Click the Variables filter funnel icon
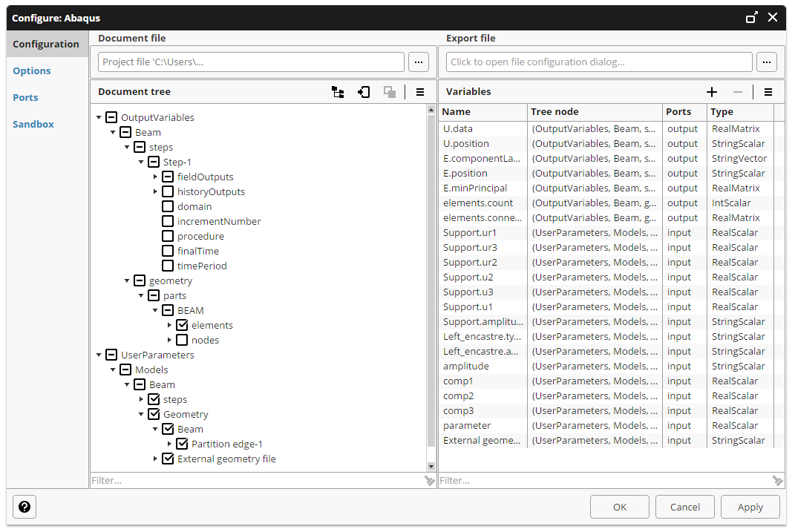Screen dimensions: 795x532 [777, 480]
